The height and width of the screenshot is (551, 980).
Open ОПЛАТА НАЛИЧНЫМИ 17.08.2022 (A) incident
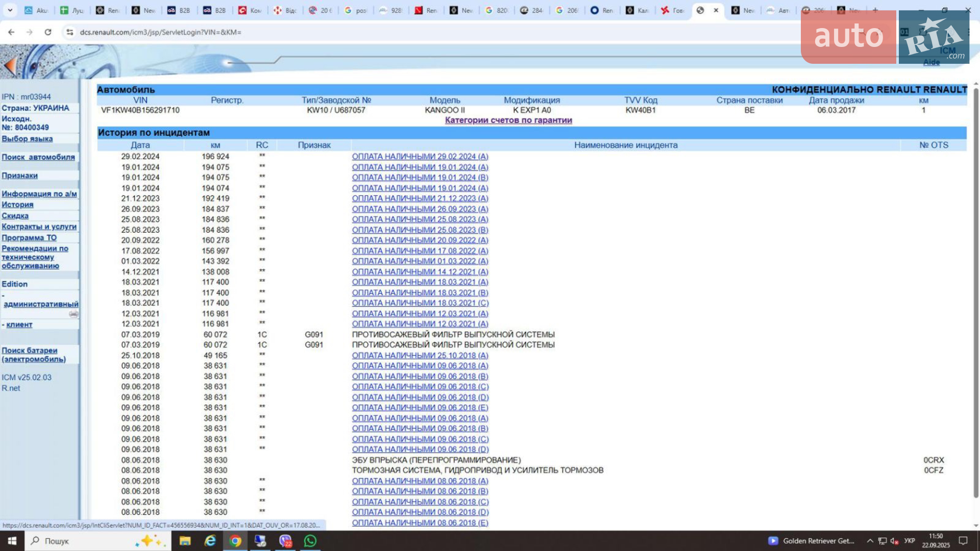click(x=420, y=251)
